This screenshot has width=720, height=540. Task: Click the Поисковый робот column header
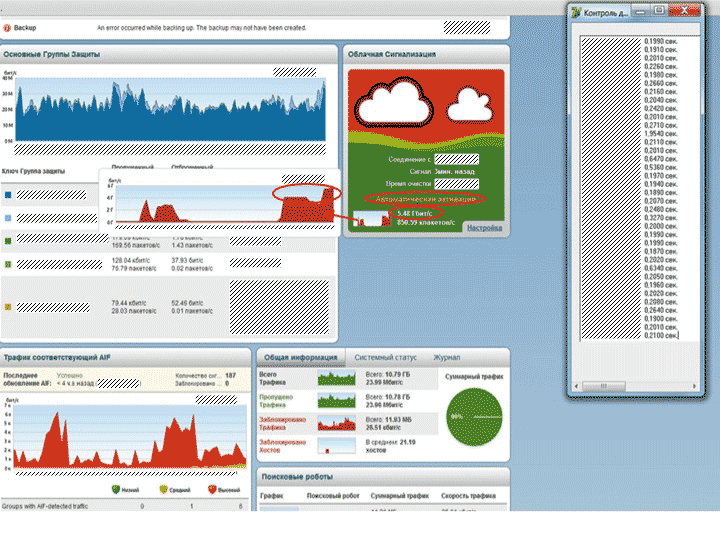pos(332,496)
